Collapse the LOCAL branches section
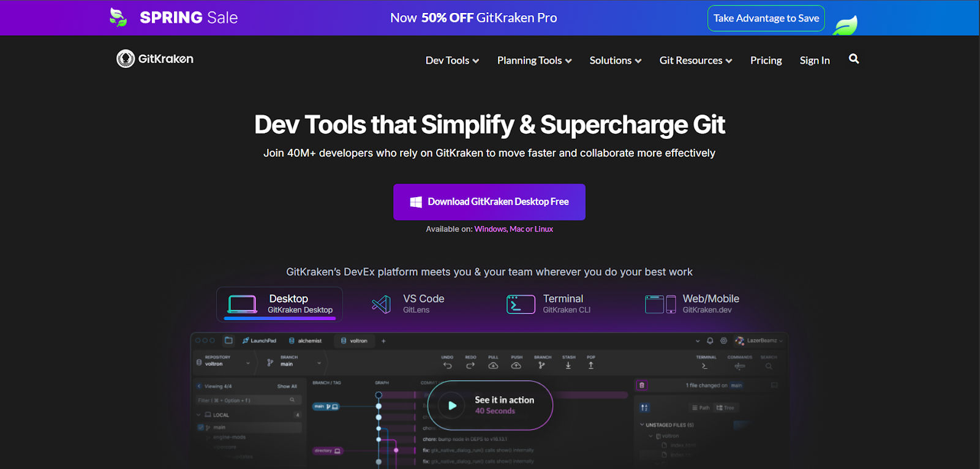Screen dimensions: 980x469 pyautogui.click(x=198, y=415)
